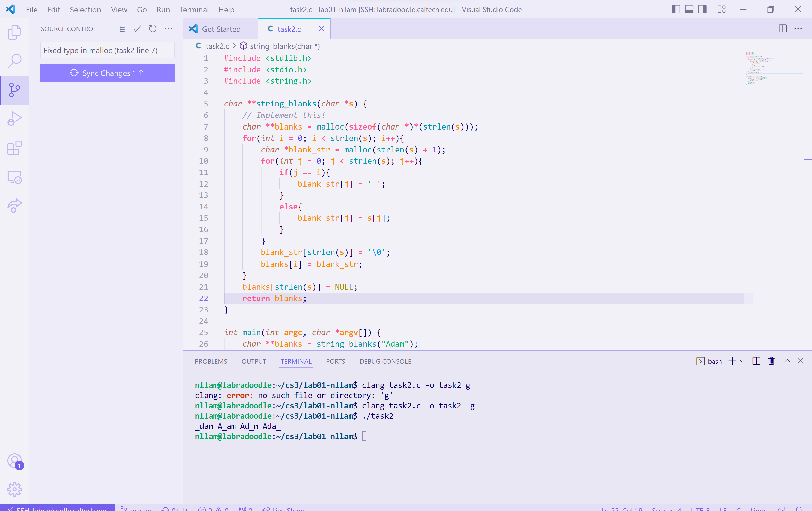Toggle the bottom panel layout button

[689, 9]
